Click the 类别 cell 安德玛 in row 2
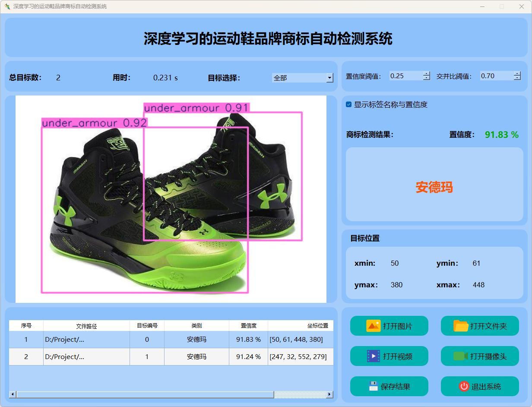This screenshot has width=532, height=407. [196, 357]
